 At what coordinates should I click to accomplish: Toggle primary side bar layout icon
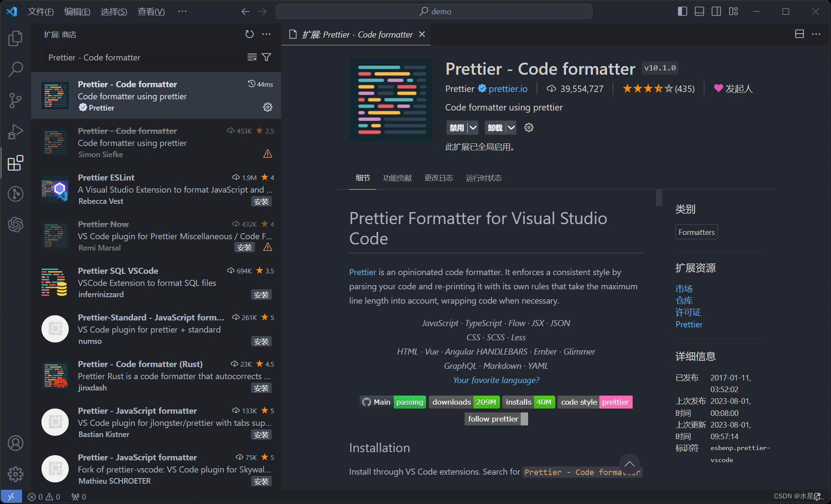click(x=682, y=11)
